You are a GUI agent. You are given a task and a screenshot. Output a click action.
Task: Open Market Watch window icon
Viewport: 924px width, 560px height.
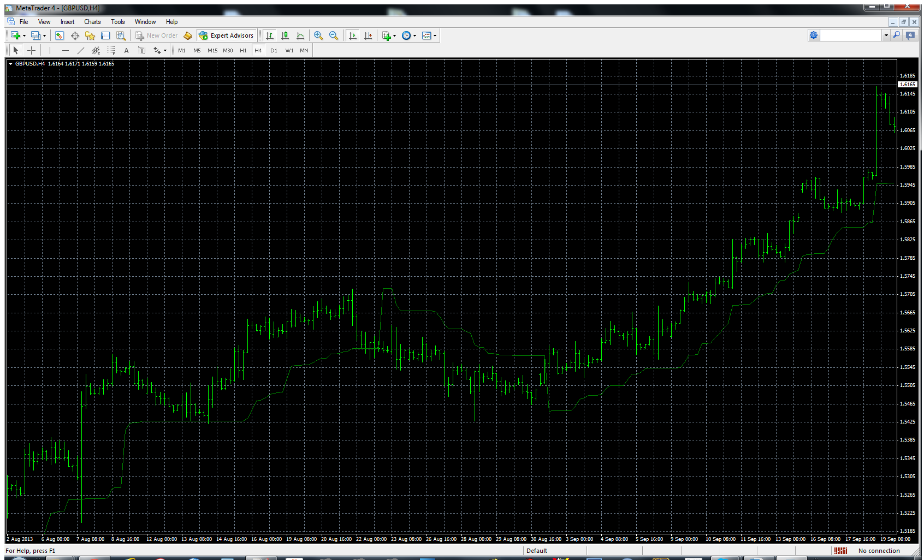(x=60, y=35)
